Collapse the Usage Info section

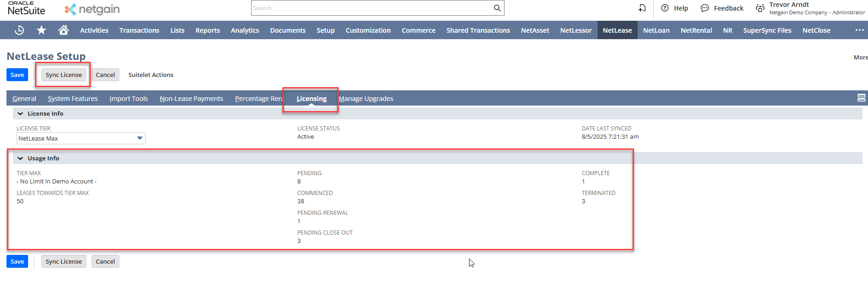pos(20,158)
